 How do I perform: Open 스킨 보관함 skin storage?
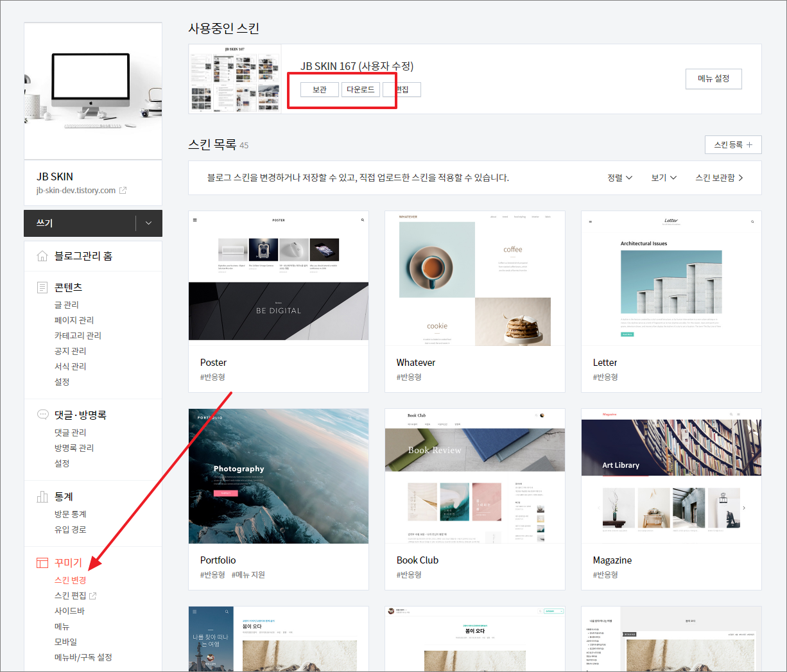click(x=719, y=178)
